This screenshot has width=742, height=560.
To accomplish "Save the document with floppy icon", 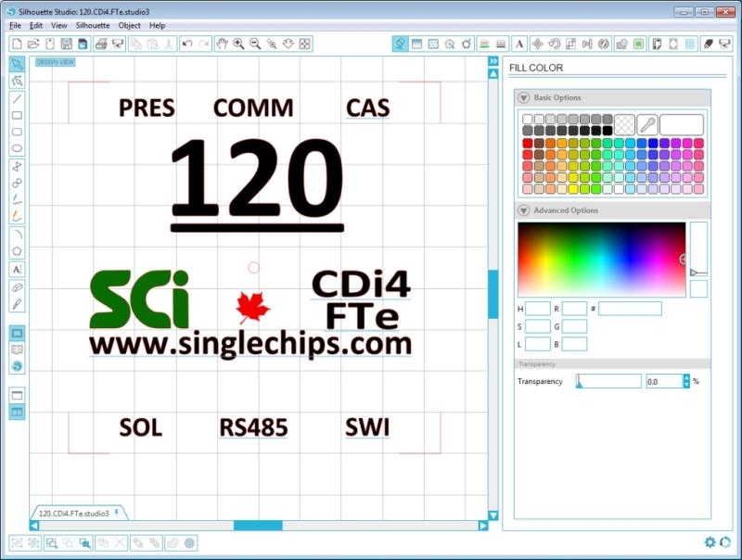I will [x=66, y=44].
